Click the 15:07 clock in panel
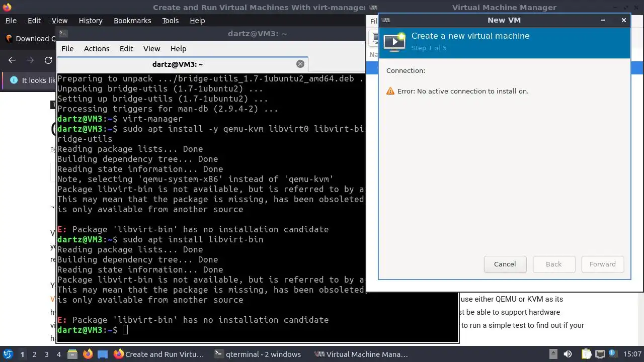The image size is (644, 362). click(x=632, y=354)
